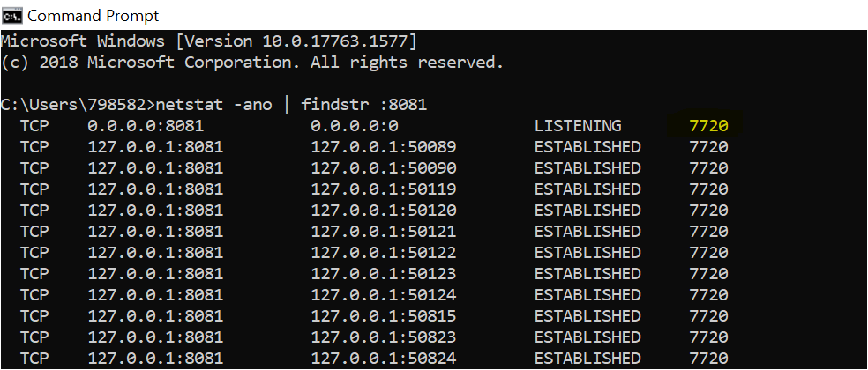
Task: Click the 2018 Microsoft Corporation copyright line
Action: point(252,63)
